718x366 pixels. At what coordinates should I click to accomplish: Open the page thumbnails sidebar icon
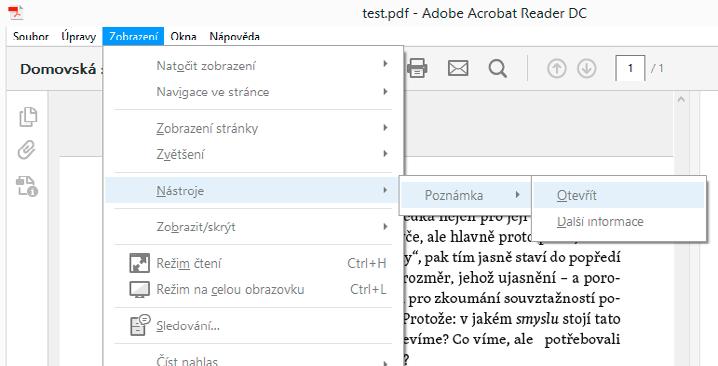[27, 117]
